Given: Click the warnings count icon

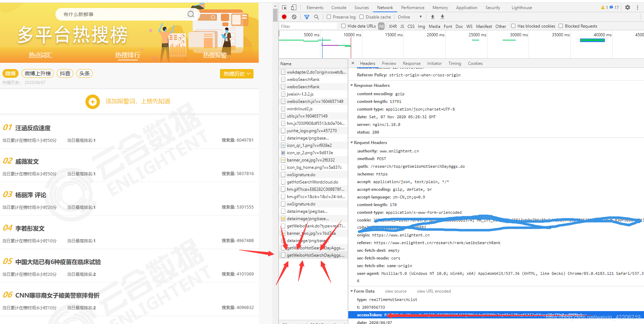Looking at the screenshot, I should [604, 7].
